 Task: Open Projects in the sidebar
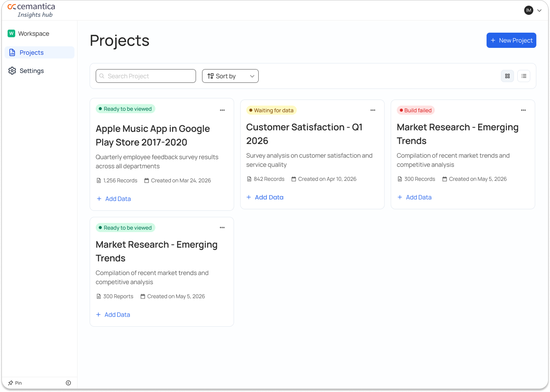tap(40, 52)
